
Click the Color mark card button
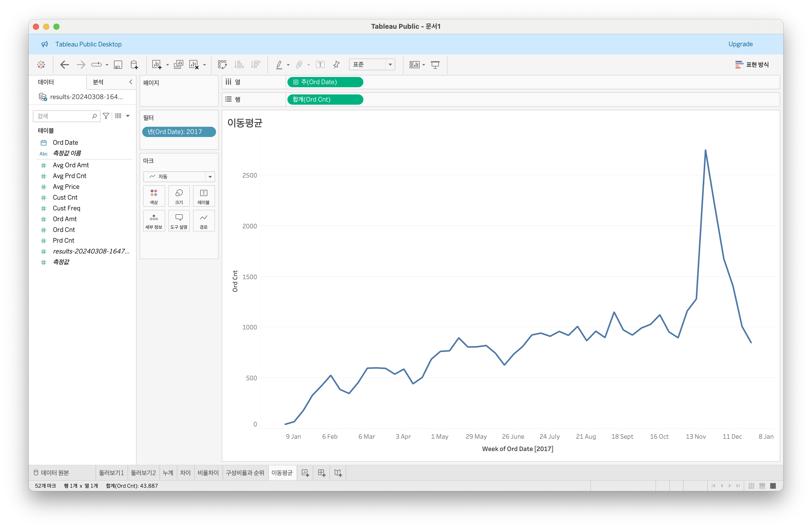(154, 196)
